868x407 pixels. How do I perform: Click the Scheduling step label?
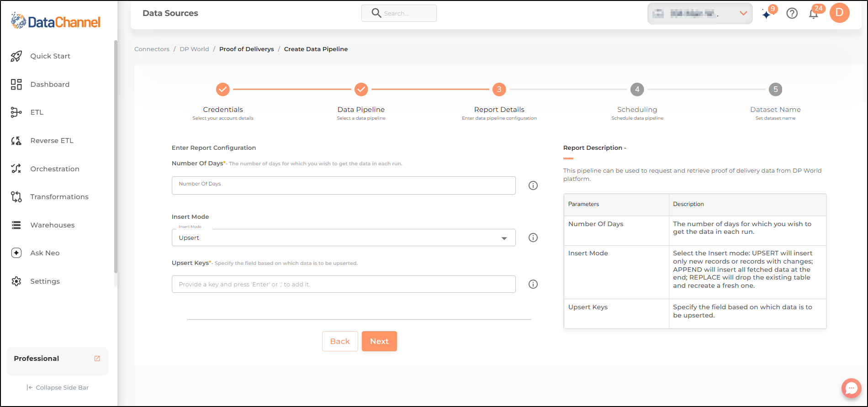[637, 110]
